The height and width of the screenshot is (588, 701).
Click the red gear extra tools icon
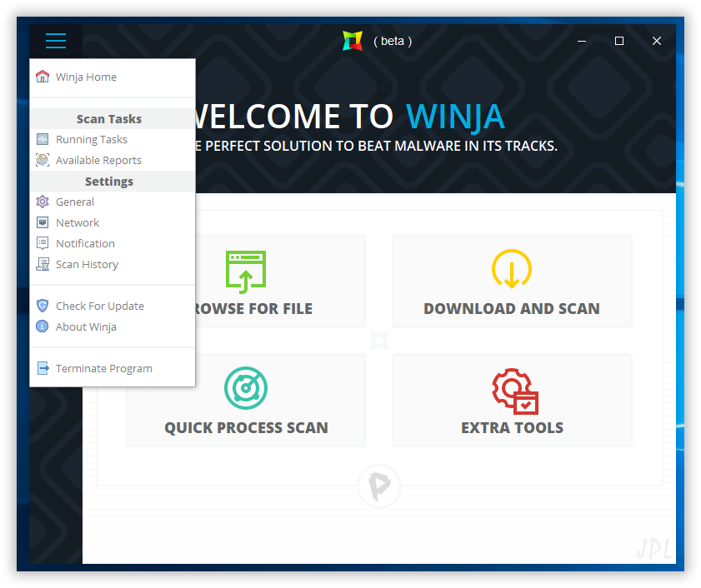tap(515, 391)
